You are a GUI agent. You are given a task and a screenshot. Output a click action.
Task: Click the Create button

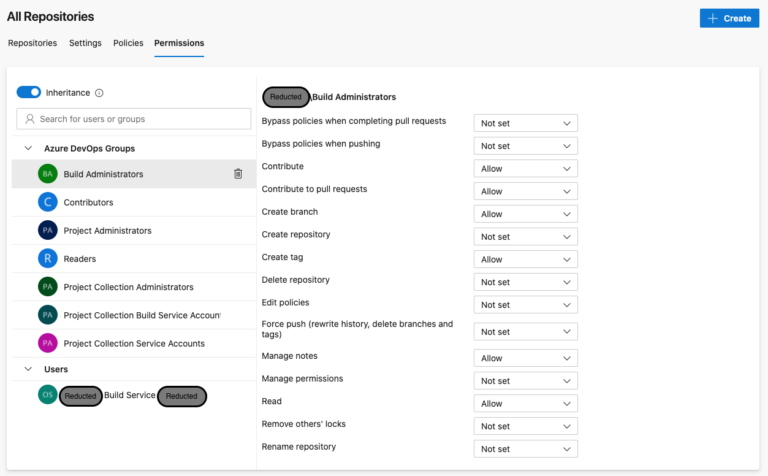click(x=729, y=18)
